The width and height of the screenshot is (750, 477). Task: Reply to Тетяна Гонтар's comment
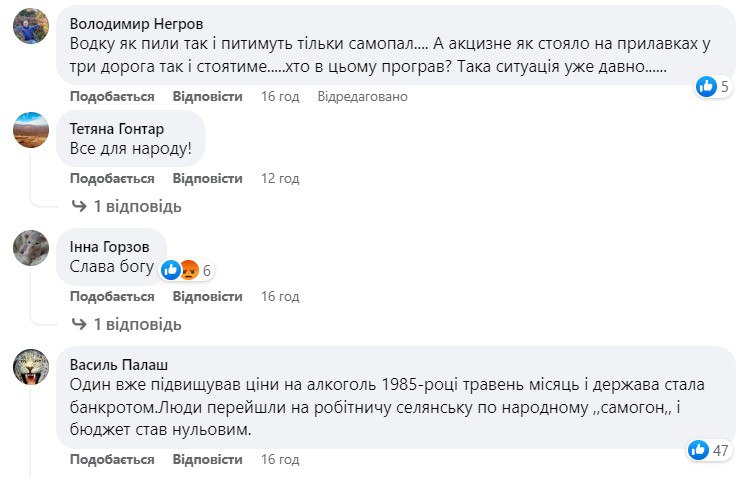point(207,178)
